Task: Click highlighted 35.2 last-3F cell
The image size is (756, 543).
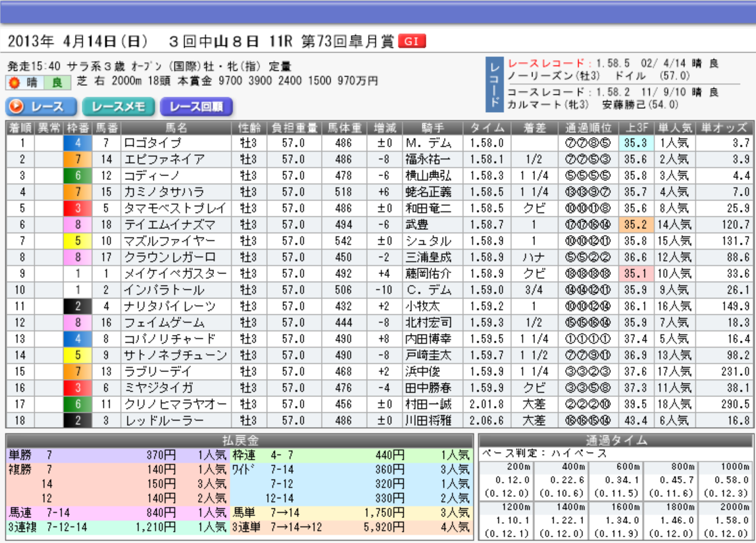Action: (636, 225)
